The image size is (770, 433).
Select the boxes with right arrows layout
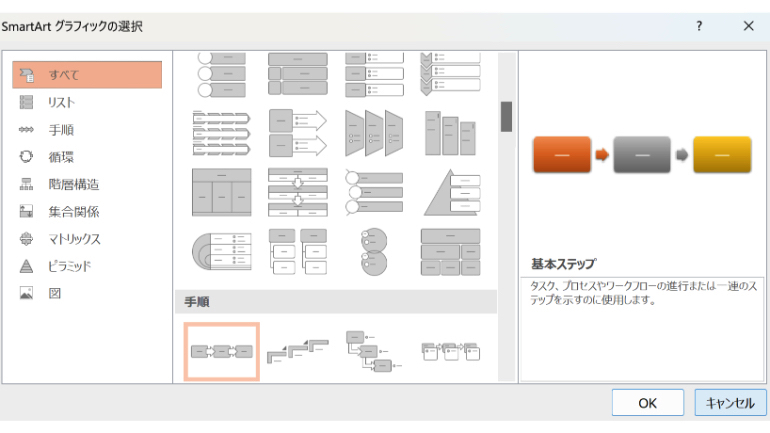pos(298,133)
